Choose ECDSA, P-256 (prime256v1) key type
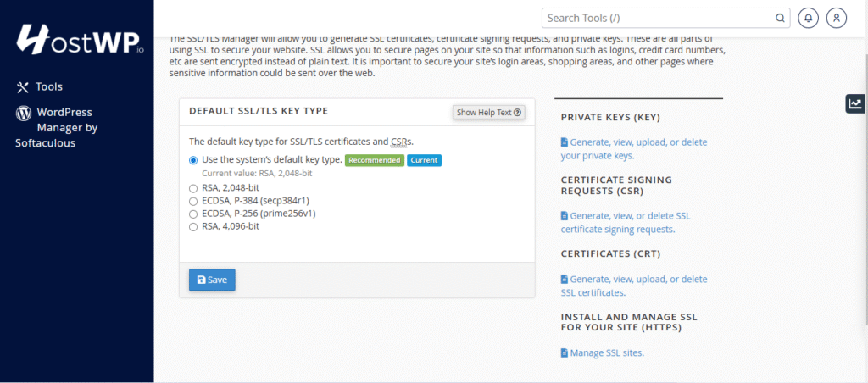Image resolution: width=868 pixels, height=383 pixels. point(193,214)
